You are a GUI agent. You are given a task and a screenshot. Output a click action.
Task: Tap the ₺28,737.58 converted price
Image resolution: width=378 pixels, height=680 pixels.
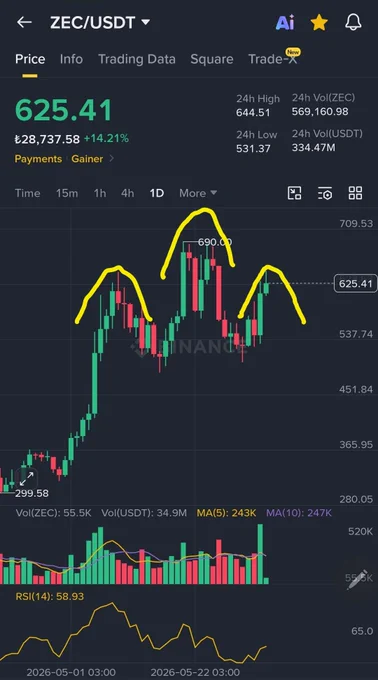[x=47, y=139]
